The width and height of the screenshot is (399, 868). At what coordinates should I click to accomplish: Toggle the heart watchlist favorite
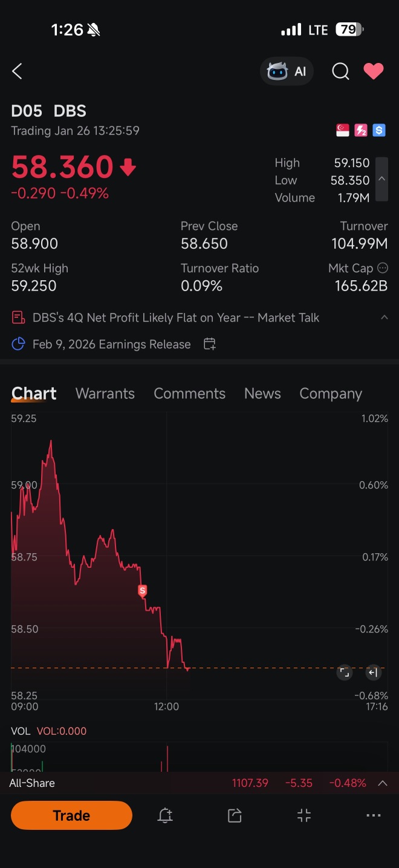tap(374, 71)
